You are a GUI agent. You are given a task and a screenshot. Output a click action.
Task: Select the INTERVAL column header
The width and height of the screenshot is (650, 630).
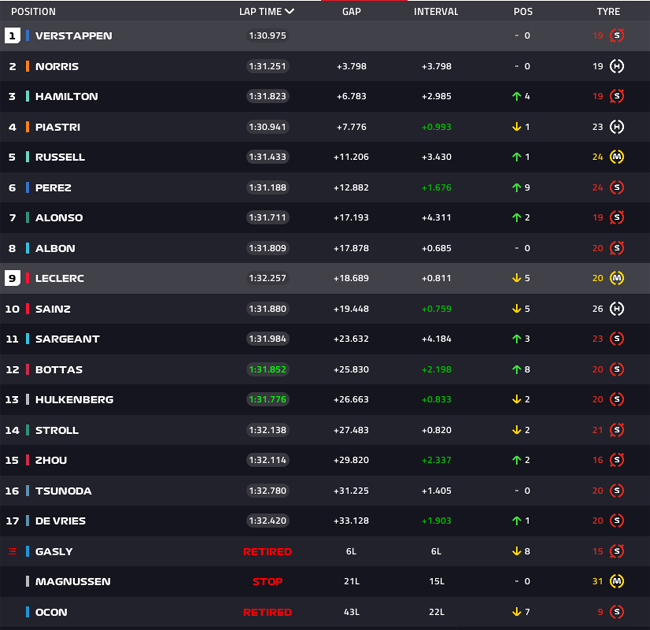(x=436, y=12)
